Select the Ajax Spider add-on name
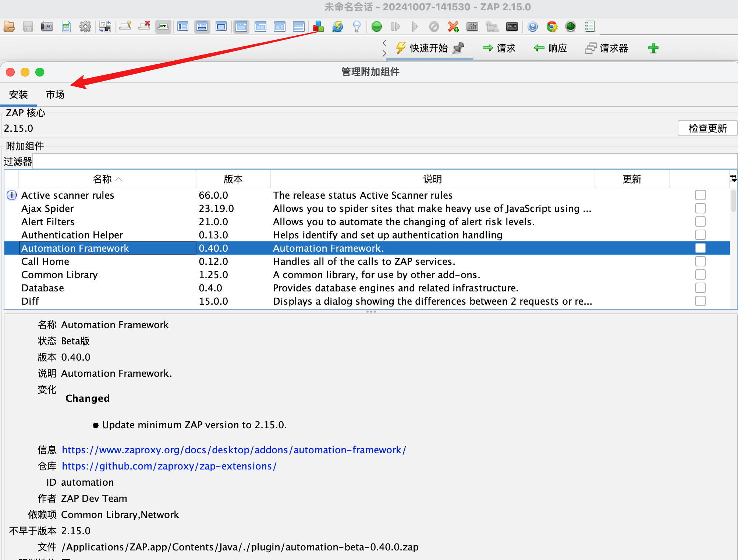 point(47,209)
